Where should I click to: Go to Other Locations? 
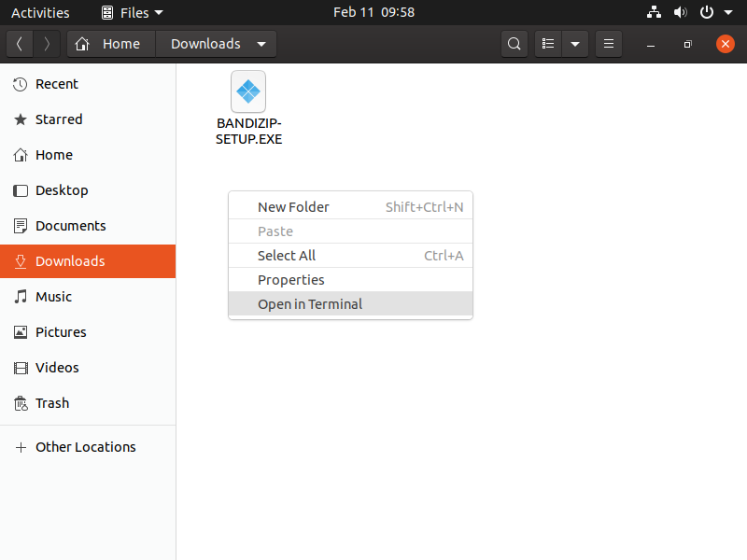pyautogui.click(x=86, y=447)
